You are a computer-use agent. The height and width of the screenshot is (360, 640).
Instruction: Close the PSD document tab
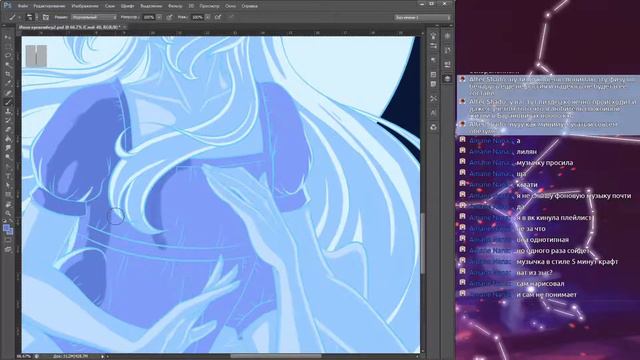(x=124, y=27)
